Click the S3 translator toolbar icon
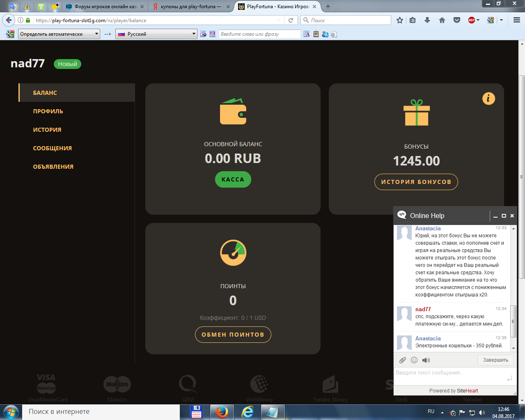 (x=491, y=20)
